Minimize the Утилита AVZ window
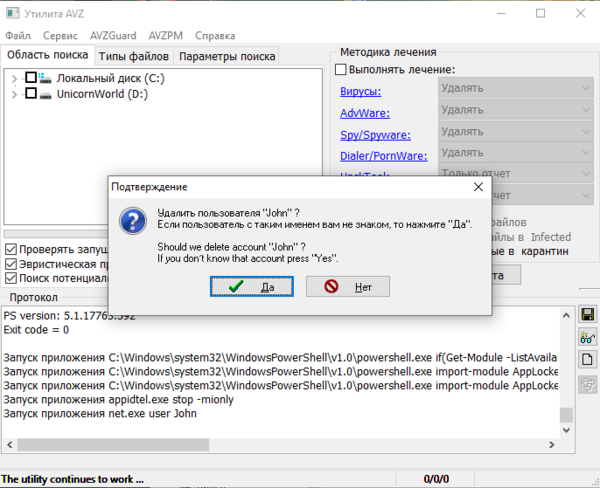This screenshot has height=488, width=600. (501, 14)
